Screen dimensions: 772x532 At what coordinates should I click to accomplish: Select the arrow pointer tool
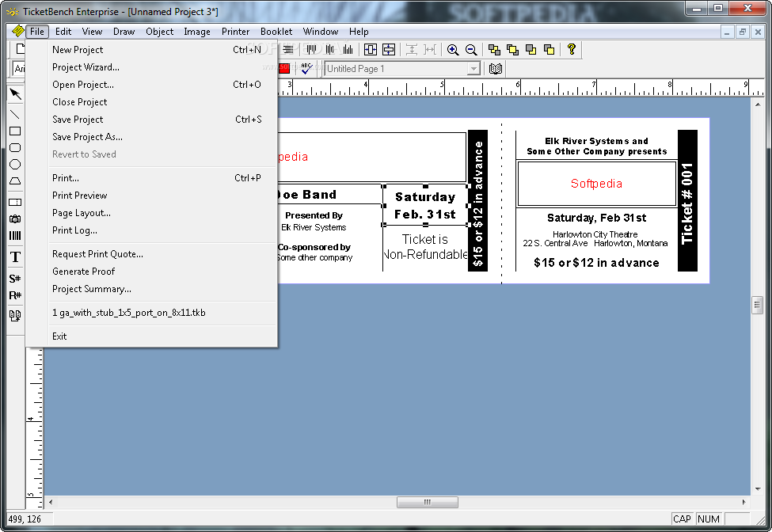(x=15, y=94)
